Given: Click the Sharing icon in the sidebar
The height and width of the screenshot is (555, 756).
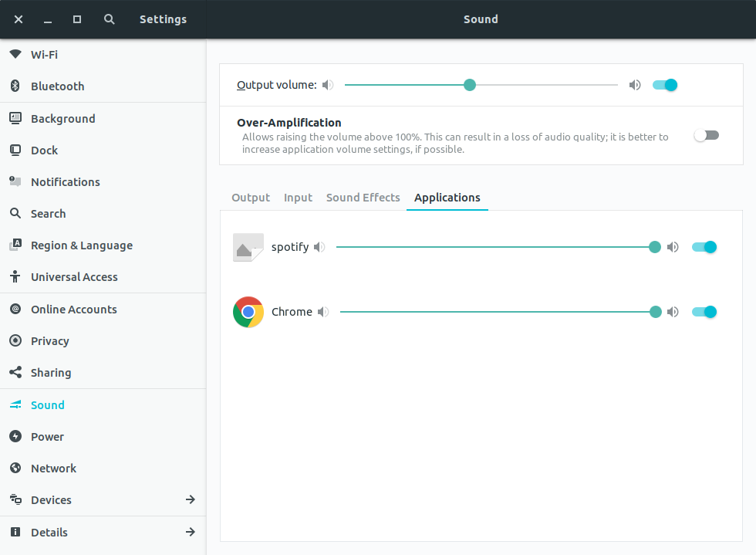Looking at the screenshot, I should [15, 372].
